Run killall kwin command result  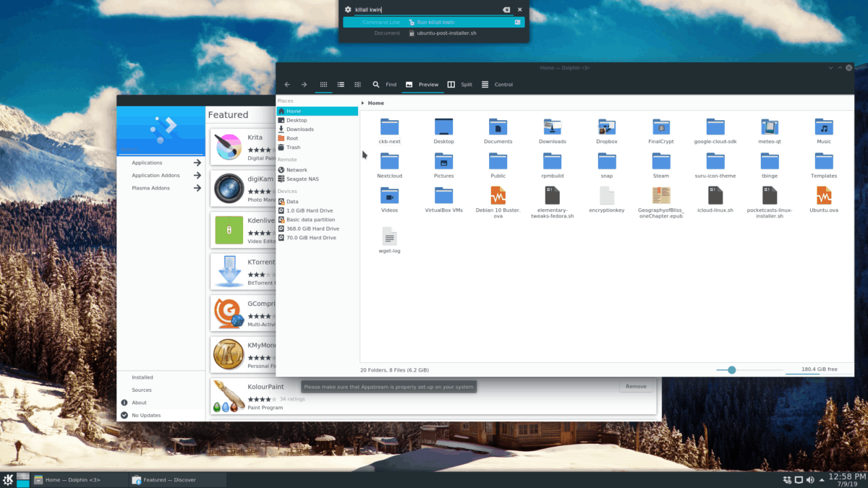point(434,22)
